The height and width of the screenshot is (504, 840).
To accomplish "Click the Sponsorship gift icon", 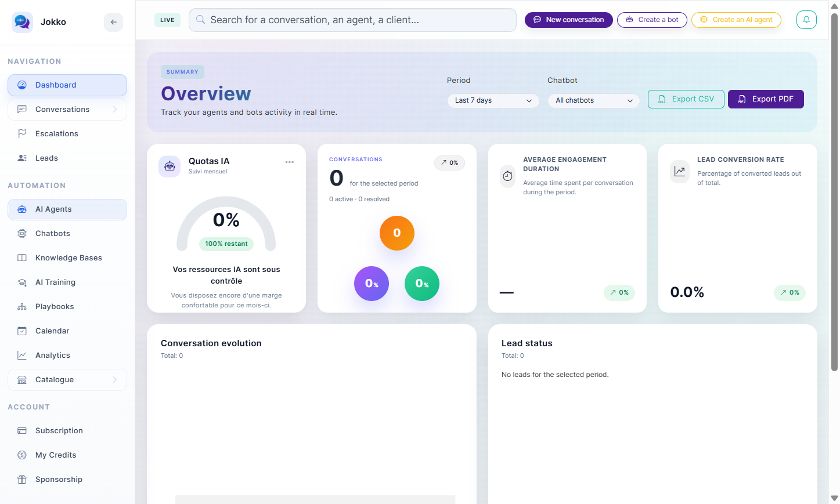I will coord(22,479).
